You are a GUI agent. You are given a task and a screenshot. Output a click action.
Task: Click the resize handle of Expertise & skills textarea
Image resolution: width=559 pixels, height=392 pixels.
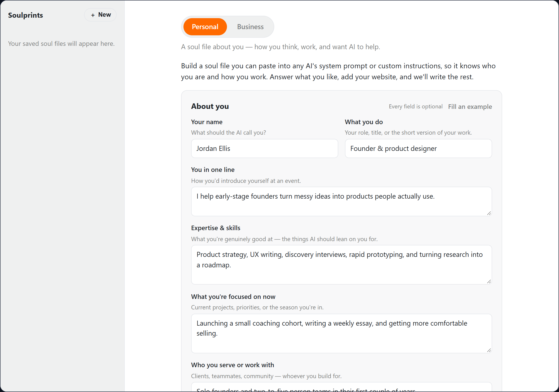489,281
